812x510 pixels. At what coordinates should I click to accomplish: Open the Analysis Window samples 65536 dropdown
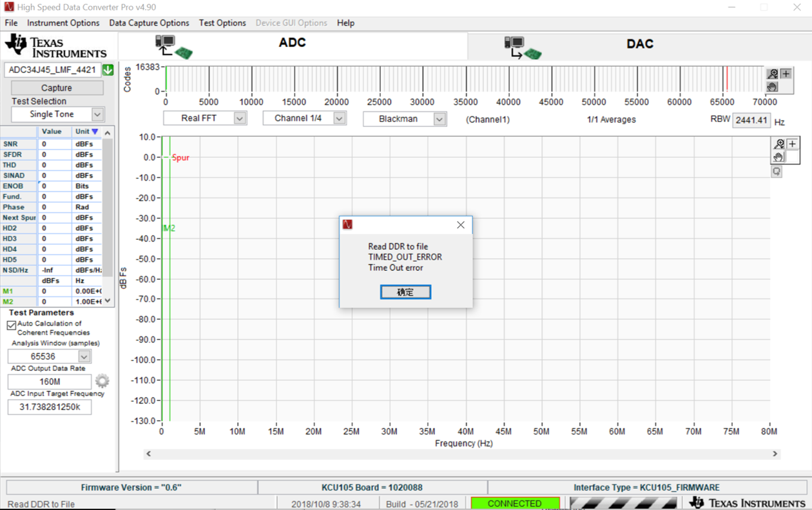coord(84,357)
